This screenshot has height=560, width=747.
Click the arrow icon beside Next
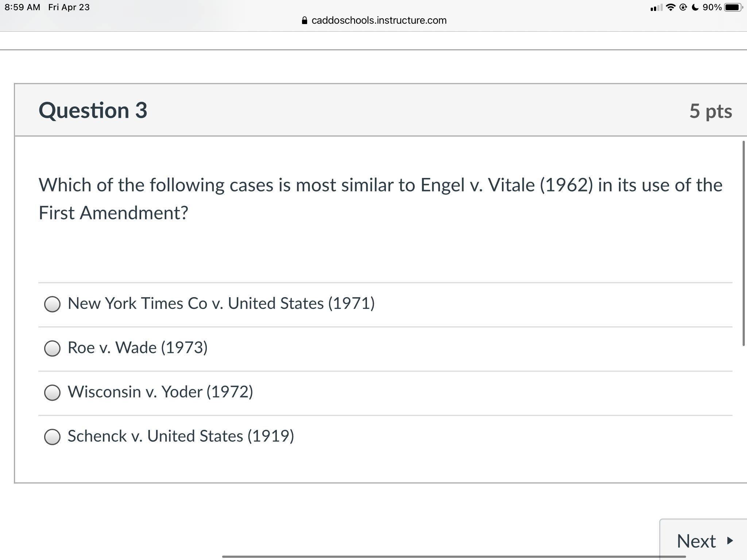[x=730, y=540]
